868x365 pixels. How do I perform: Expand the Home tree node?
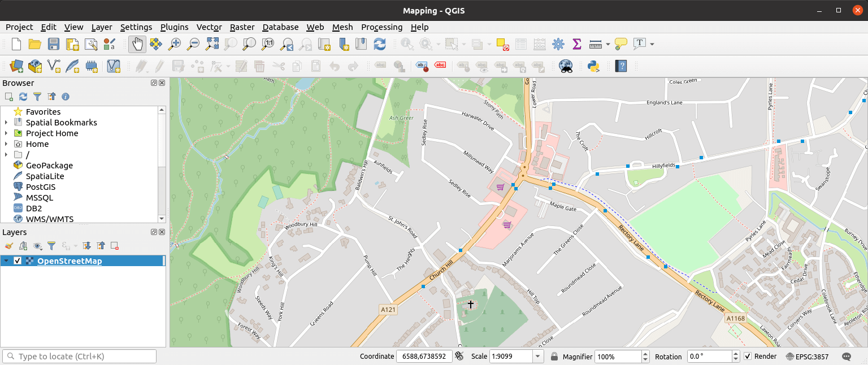point(6,144)
